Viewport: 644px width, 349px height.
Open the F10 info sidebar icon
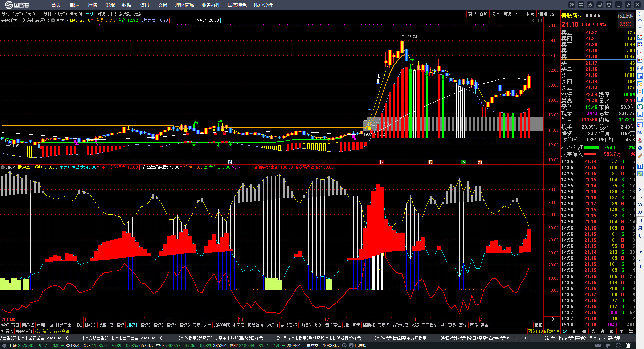(640, 76)
